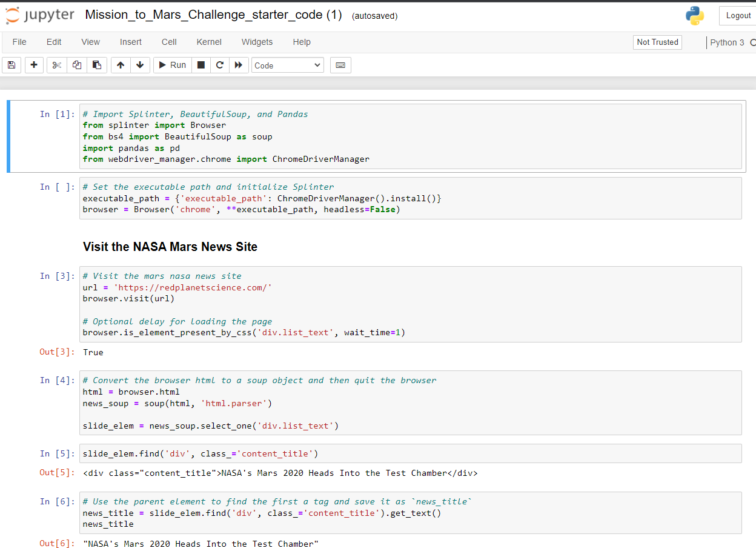
Task: Interrupt the kernel with the stop icon
Action: point(201,65)
